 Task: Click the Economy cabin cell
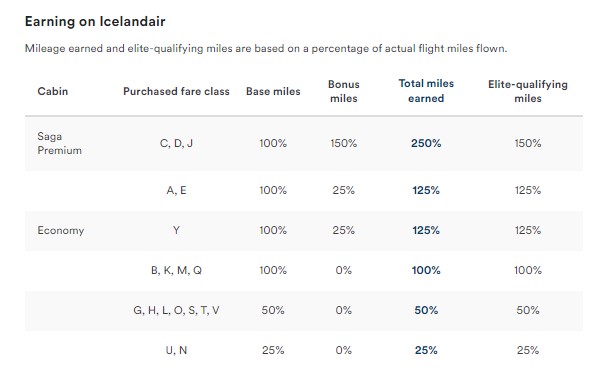[61, 231]
